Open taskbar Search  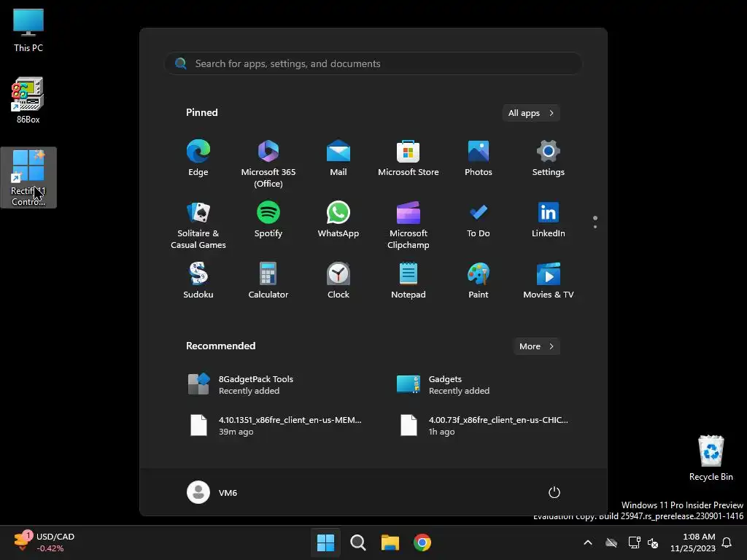[357, 542]
